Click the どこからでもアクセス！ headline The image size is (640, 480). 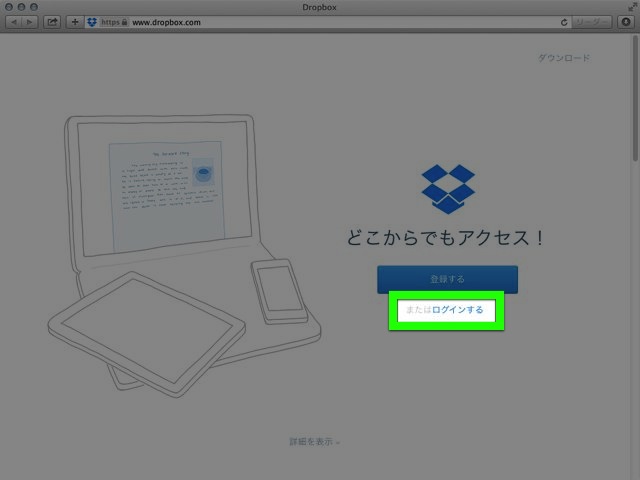coord(445,238)
